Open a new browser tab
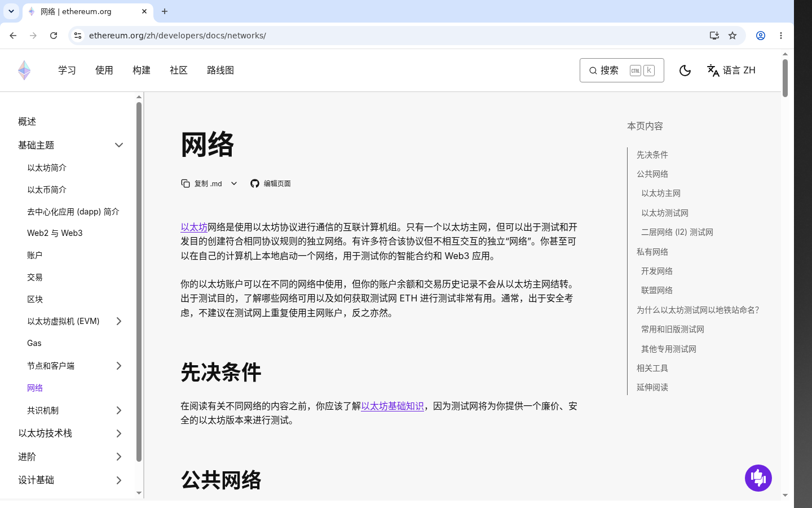This screenshot has height=508, width=812. coord(165,11)
